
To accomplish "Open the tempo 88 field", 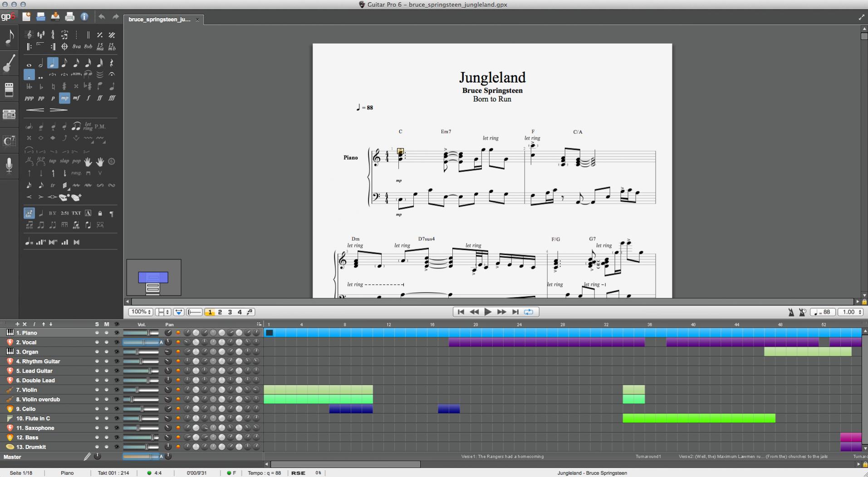I will 823,312.
